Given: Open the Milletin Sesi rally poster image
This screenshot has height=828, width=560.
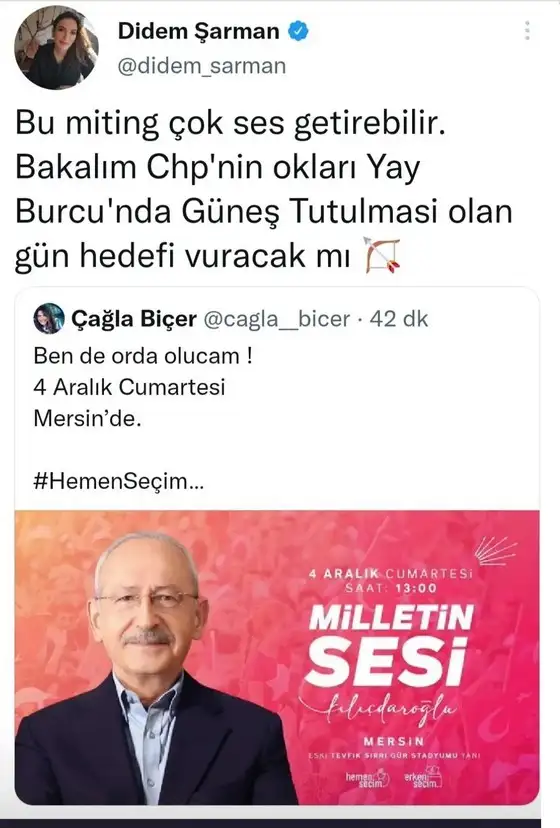Looking at the screenshot, I should (277, 657).
